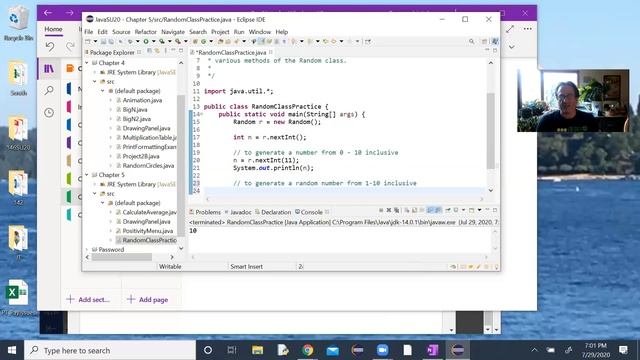Image resolution: width=640 pixels, height=360 pixels.
Task: Open the New file dropdown arrow in toolbar
Action: pos(95,41)
